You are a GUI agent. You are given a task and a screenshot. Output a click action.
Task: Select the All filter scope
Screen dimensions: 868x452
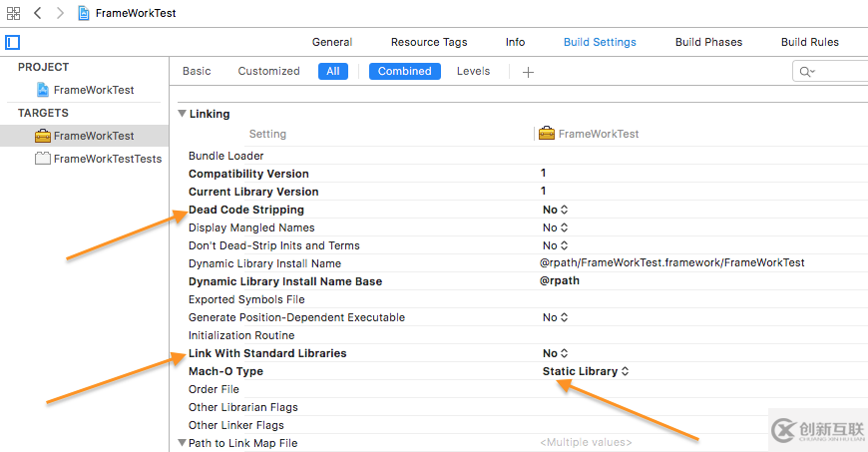[x=333, y=72]
